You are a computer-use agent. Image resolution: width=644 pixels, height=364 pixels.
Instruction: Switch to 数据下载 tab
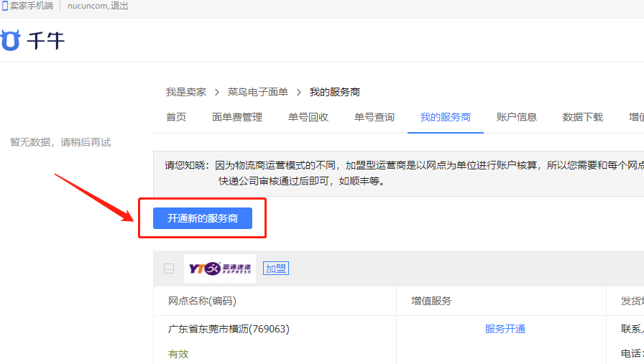point(583,117)
